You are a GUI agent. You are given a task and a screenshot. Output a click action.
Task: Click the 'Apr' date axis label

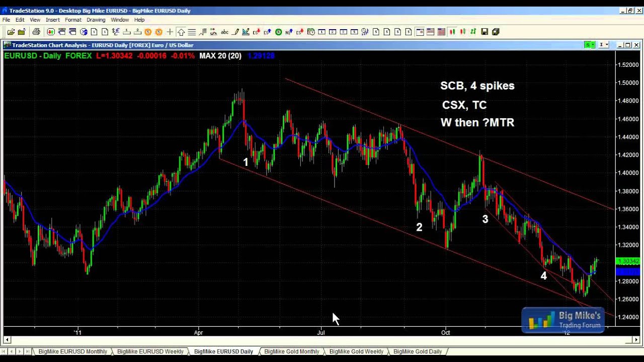[x=199, y=332]
